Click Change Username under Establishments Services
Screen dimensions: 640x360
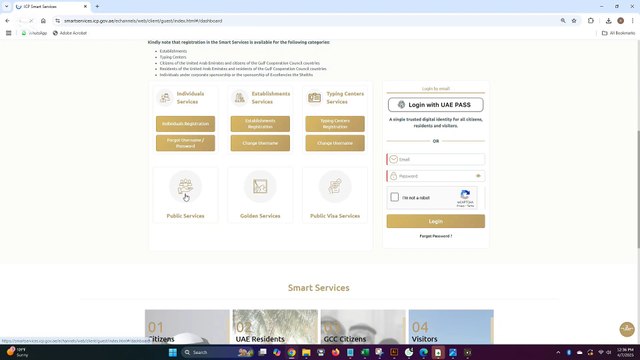[x=260, y=143]
